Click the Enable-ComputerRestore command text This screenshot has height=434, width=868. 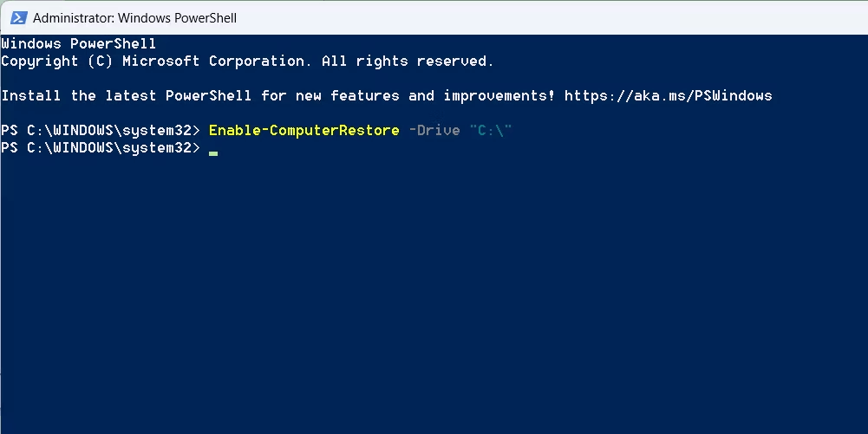click(x=303, y=130)
